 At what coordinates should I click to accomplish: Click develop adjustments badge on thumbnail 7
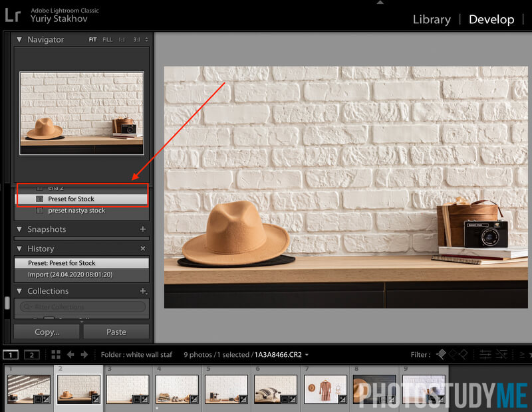point(342,399)
